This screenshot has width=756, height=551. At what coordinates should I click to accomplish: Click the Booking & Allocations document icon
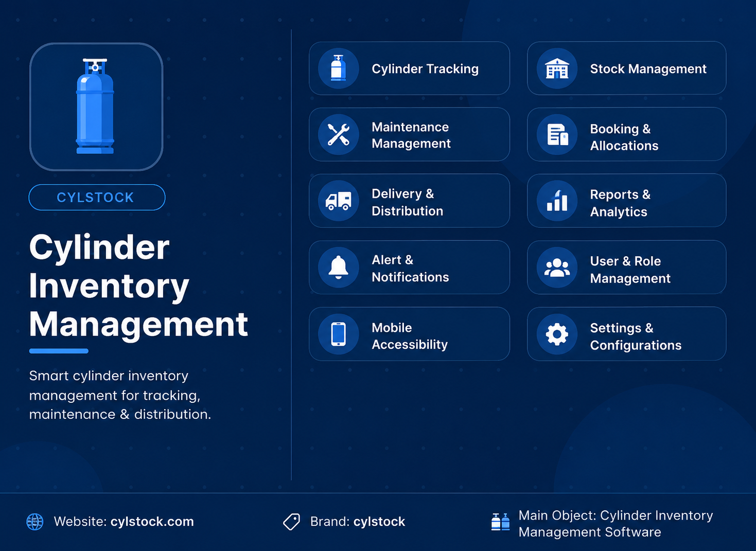557,135
